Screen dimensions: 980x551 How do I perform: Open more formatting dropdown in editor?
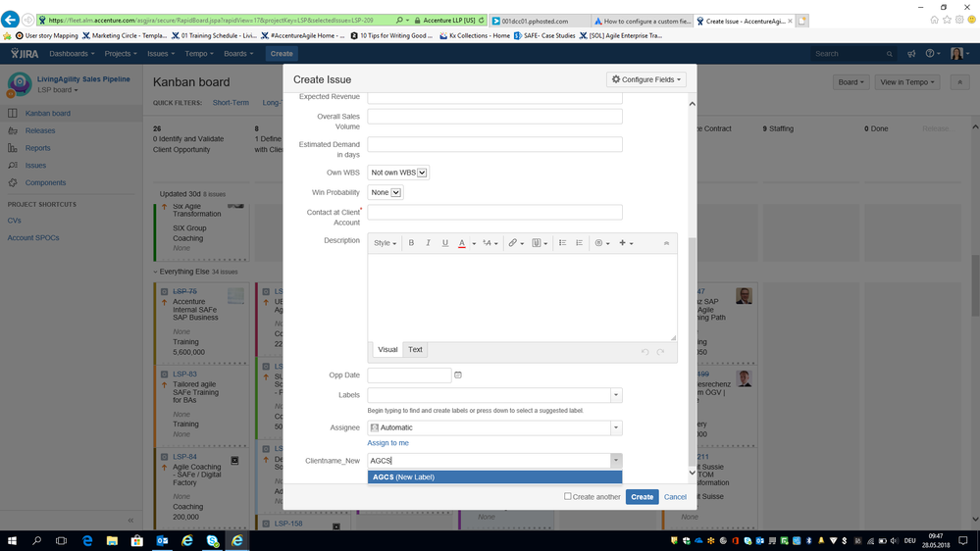(x=490, y=243)
